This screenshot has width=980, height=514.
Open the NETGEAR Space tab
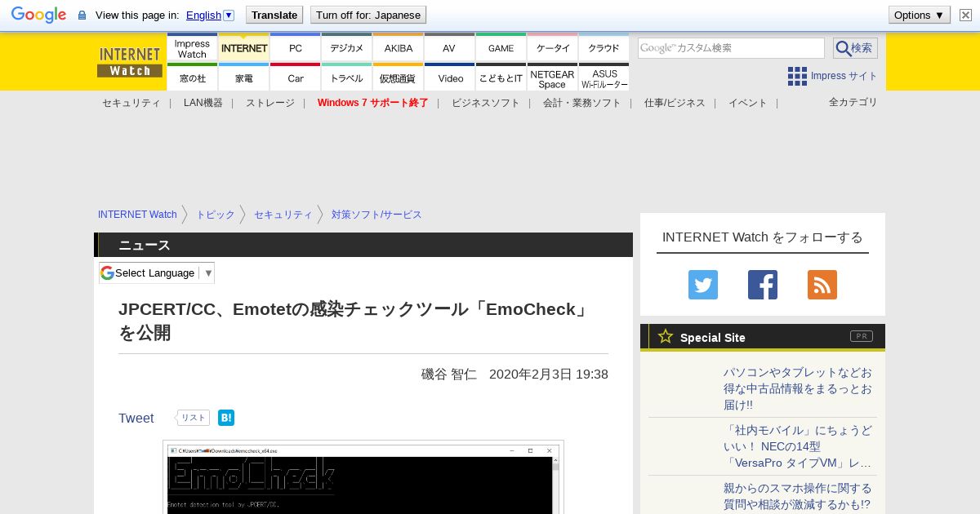point(553,78)
